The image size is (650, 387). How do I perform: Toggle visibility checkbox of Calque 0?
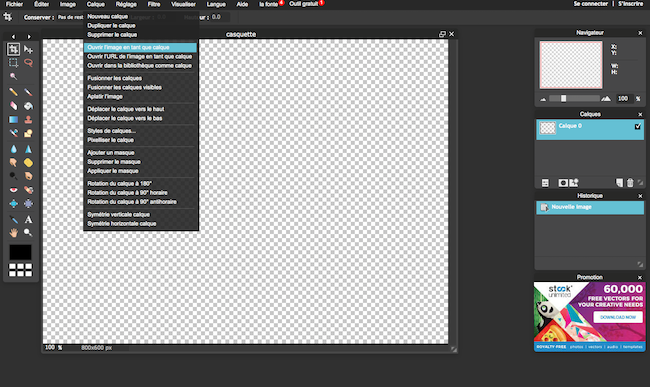pyautogui.click(x=638, y=126)
